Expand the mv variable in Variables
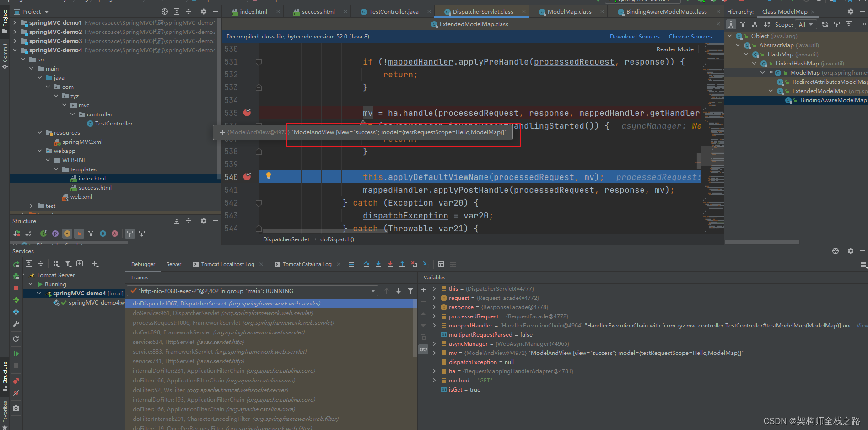The image size is (868, 430). [x=434, y=353]
